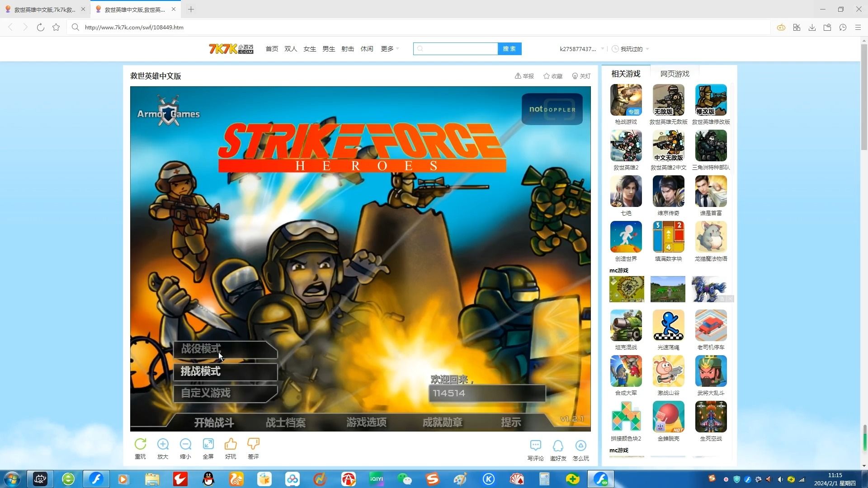Image resolution: width=868 pixels, height=488 pixels.
Task: Expand the k275877437 account dropdown
Action: click(582, 49)
